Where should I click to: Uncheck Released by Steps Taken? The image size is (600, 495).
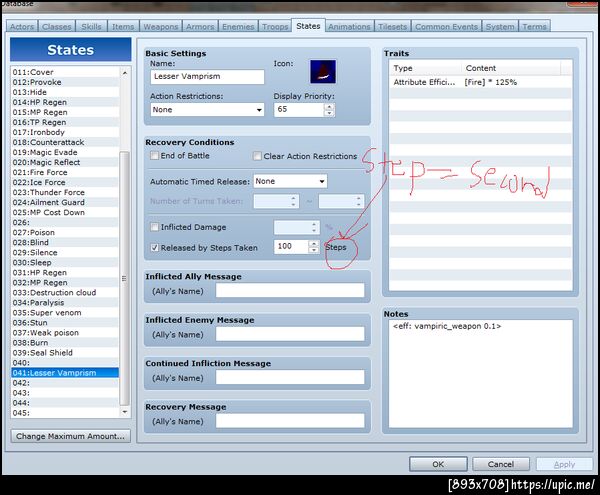(154, 247)
